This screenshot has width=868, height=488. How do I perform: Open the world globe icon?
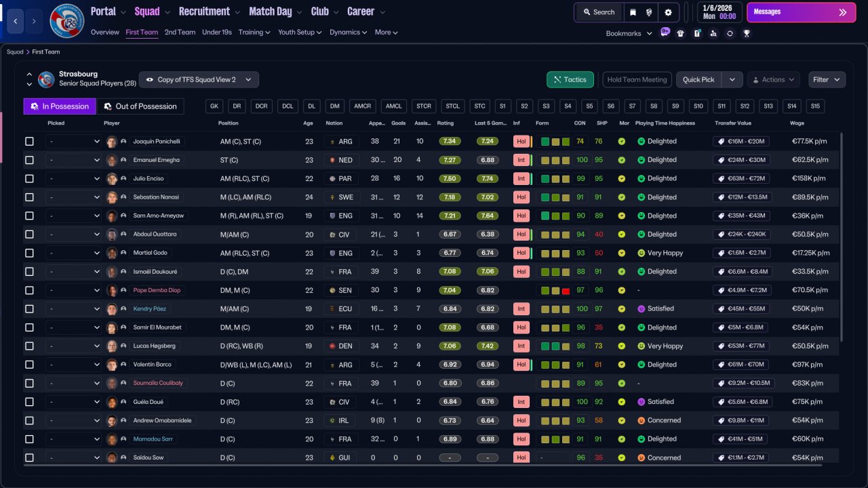click(x=650, y=12)
